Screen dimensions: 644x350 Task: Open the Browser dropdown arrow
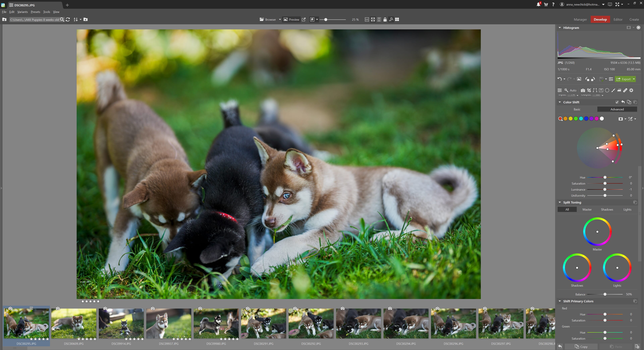pyautogui.click(x=280, y=19)
